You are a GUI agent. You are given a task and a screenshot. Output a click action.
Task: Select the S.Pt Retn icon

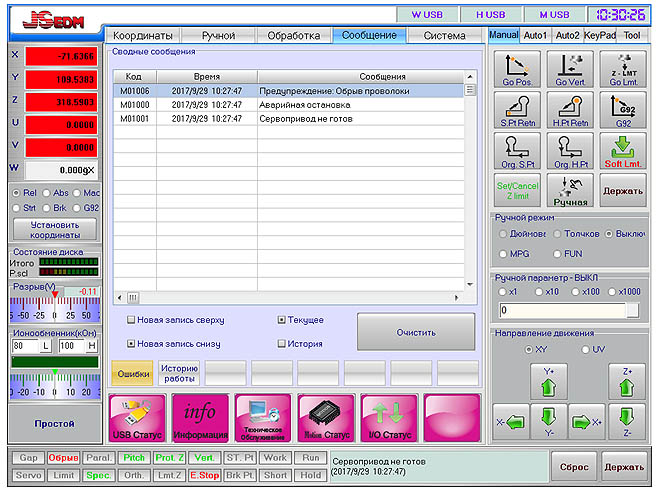point(517,110)
